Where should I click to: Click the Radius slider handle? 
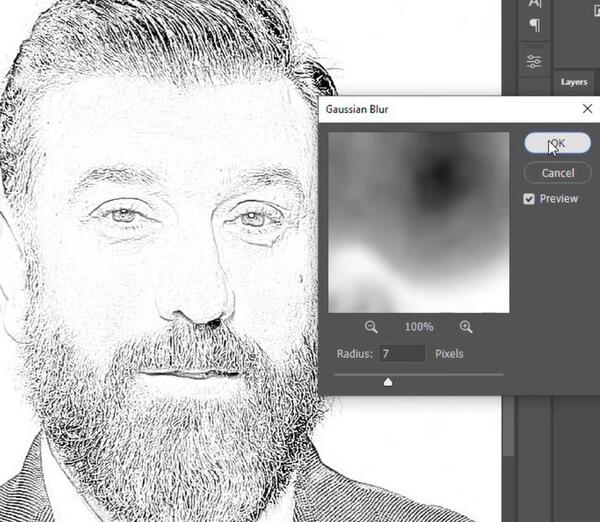pyautogui.click(x=388, y=382)
